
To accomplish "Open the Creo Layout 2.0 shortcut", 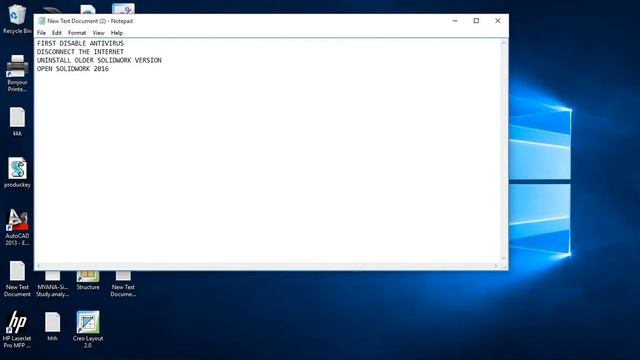I will coord(88,330).
